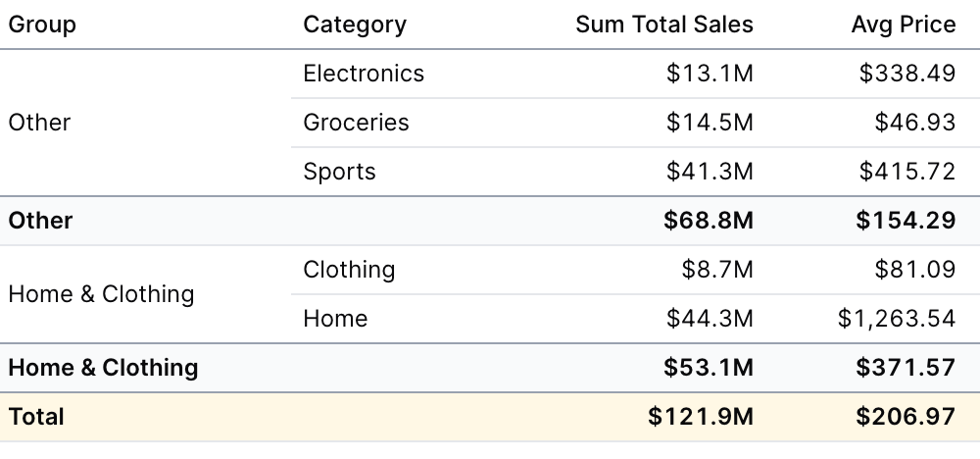980x459 pixels.
Task: Click the Other subtotal sales $68.8M
Action: (708, 221)
